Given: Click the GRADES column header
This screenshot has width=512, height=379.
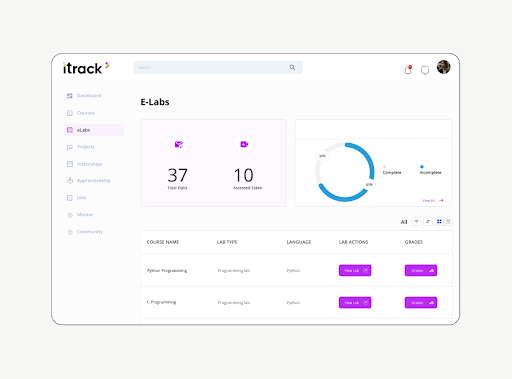Looking at the screenshot, I should pyautogui.click(x=414, y=242).
